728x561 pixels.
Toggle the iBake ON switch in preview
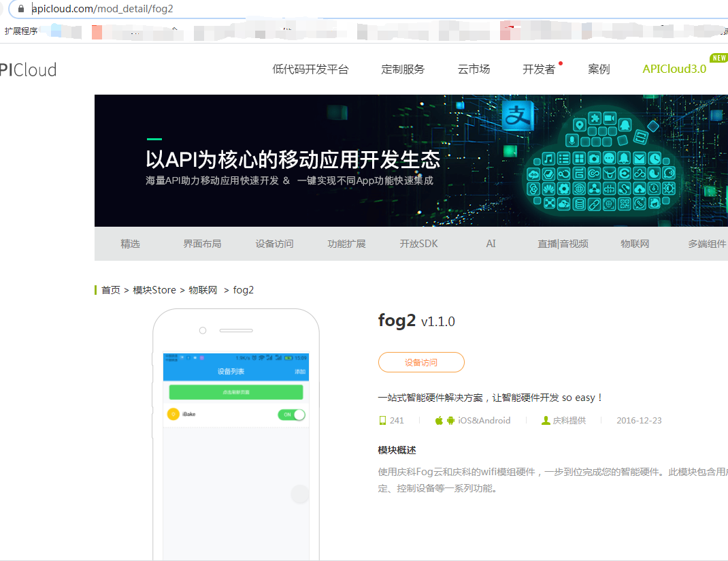coord(292,415)
